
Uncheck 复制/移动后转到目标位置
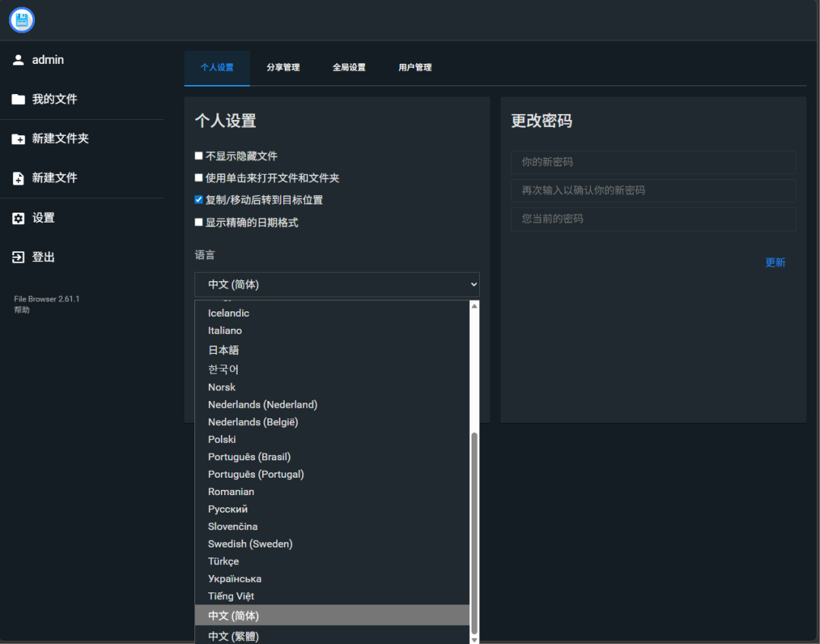[199, 200]
